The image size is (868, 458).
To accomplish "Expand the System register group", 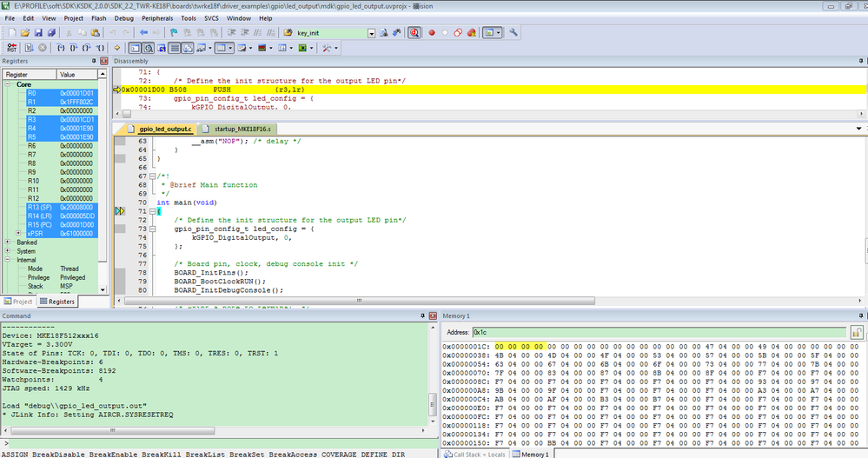I will [x=8, y=251].
